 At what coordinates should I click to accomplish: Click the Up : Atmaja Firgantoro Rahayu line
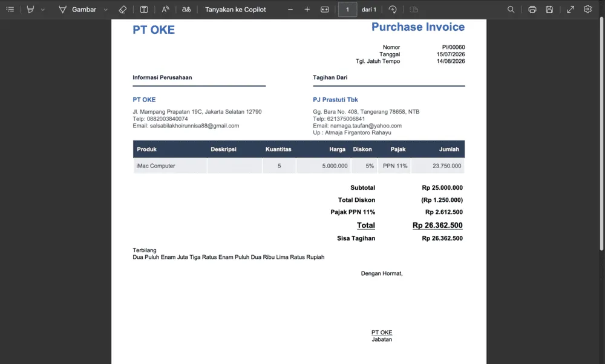coord(352,132)
